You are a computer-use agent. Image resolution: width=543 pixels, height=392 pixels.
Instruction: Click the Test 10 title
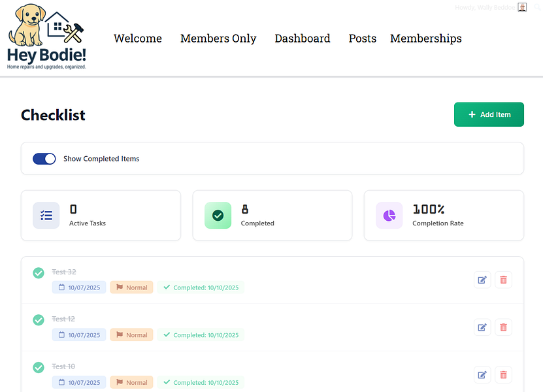pyautogui.click(x=63, y=367)
